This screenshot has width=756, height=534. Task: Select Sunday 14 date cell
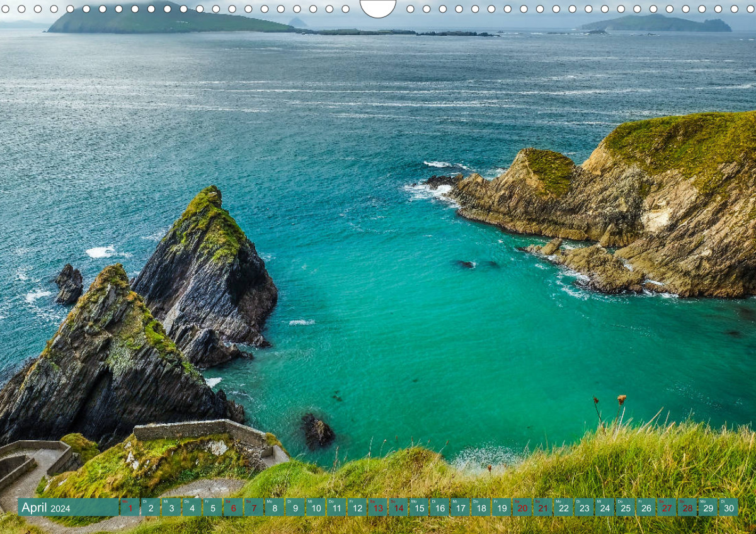coord(398,508)
